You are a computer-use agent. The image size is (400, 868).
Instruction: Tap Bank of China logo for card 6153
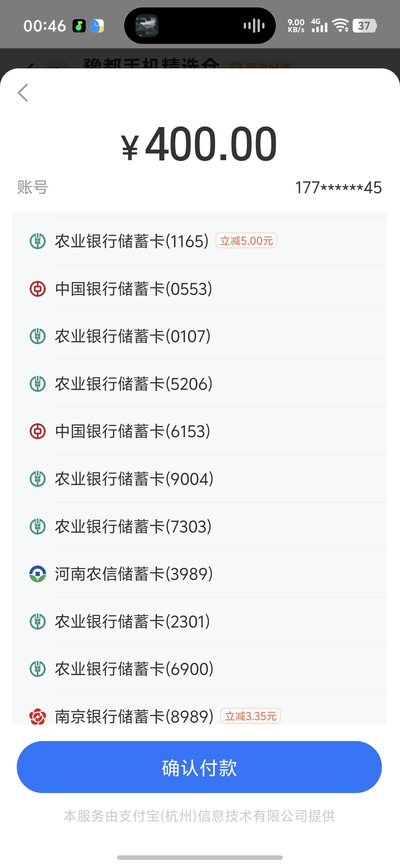[x=38, y=431]
